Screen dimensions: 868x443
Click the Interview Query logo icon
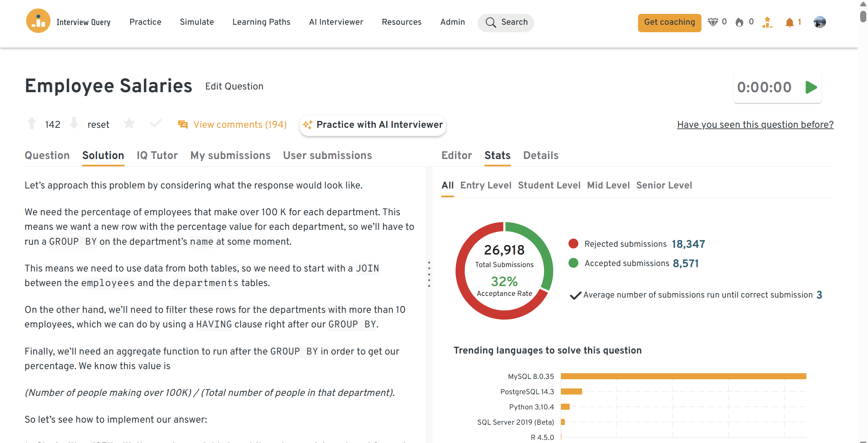click(x=38, y=21)
